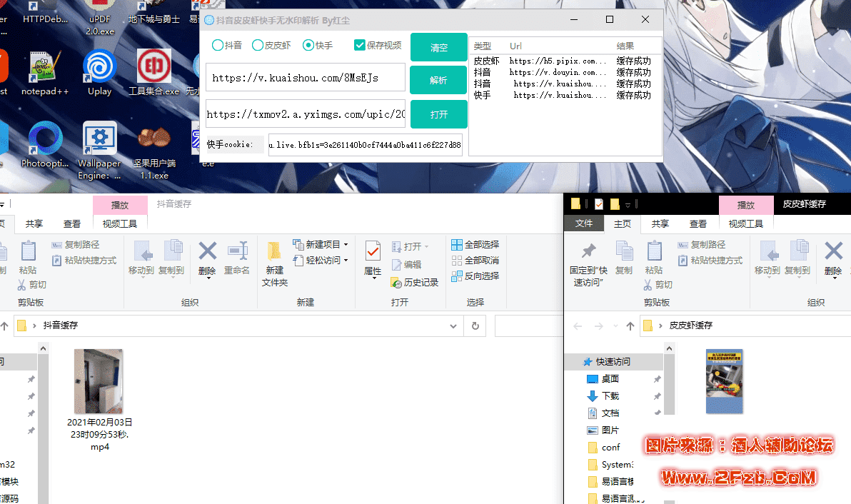Open notepad++ desktop icon
Image resolution: width=851 pixels, height=504 pixels.
pos(45,74)
